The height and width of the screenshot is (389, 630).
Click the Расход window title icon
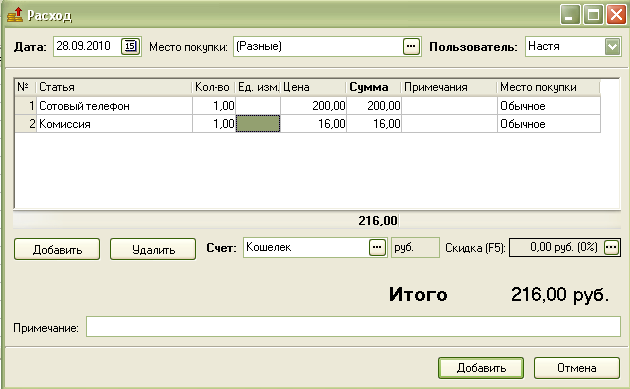click(15, 15)
